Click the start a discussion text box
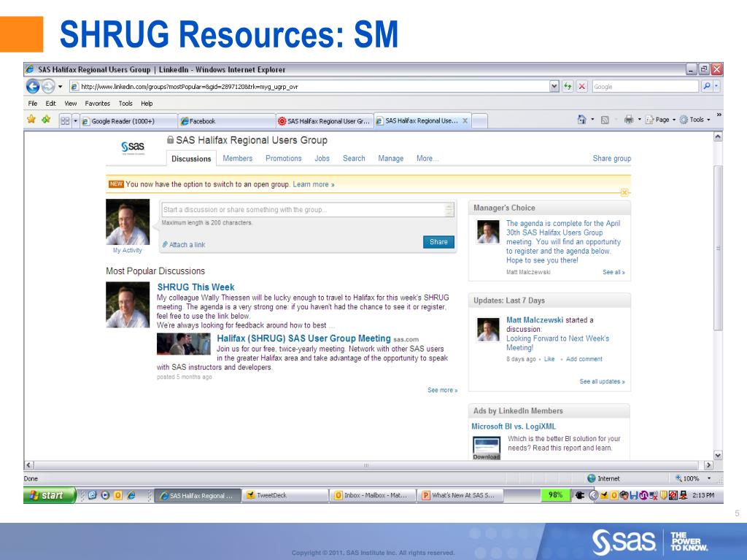747x560 pixels. click(307, 209)
